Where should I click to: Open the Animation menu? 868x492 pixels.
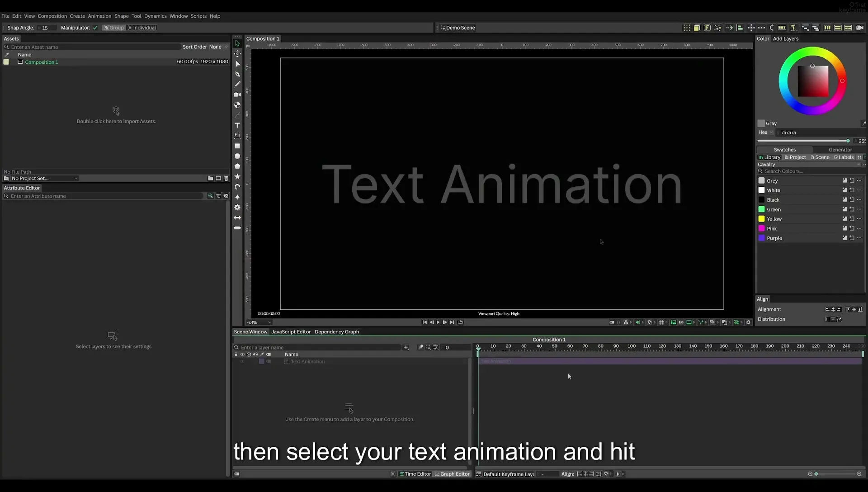coord(99,16)
